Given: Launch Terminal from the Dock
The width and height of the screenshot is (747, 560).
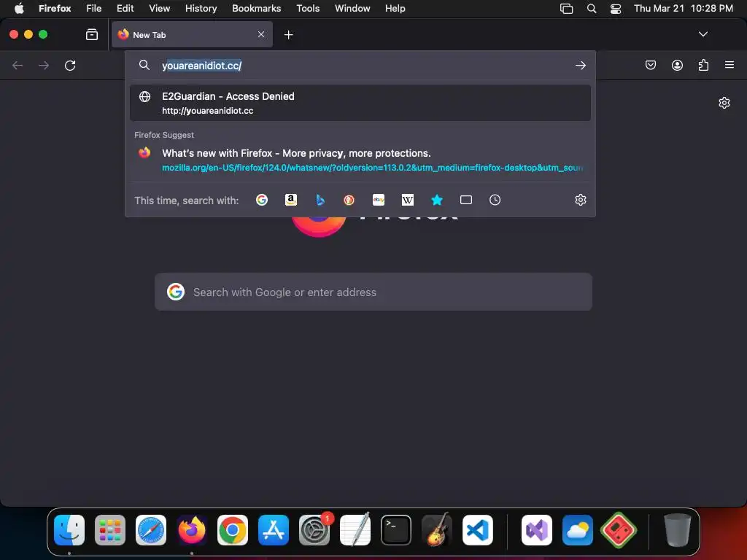Looking at the screenshot, I should tap(396, 530).
